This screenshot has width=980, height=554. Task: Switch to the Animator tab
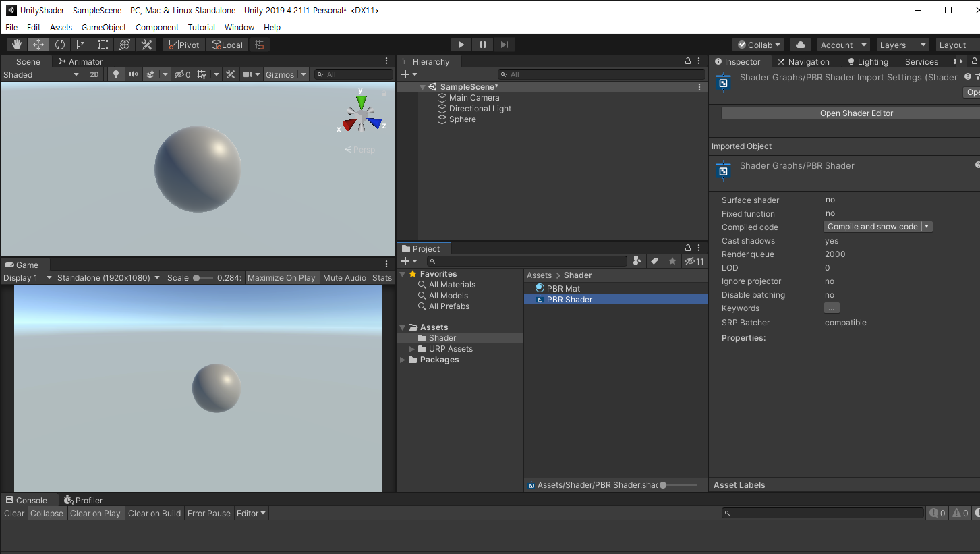coord(80,61)
